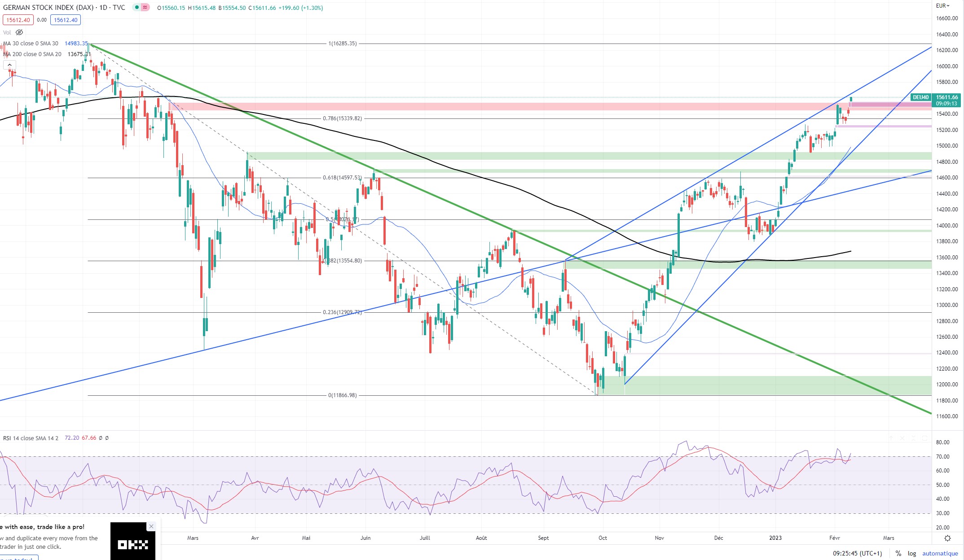964x560 pixels.
Task: Select the MA 30 close indicator label
Action: pyautogui.click(x=31, y=44)
